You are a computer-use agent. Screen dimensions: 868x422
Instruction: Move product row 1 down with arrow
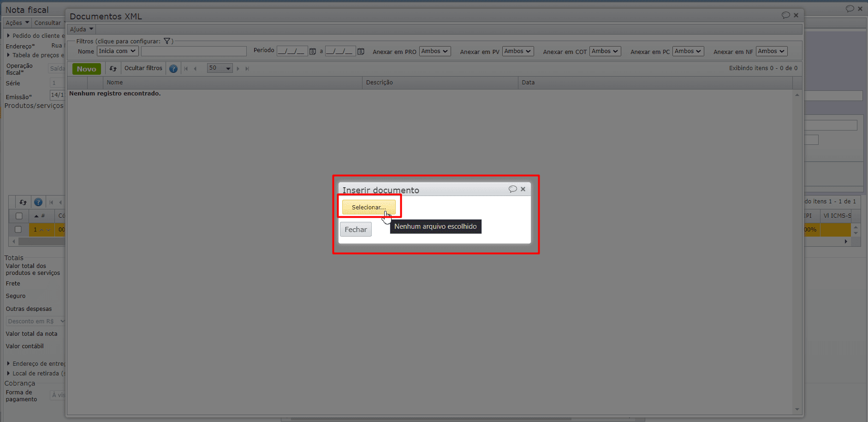click(x=48, y=230)
